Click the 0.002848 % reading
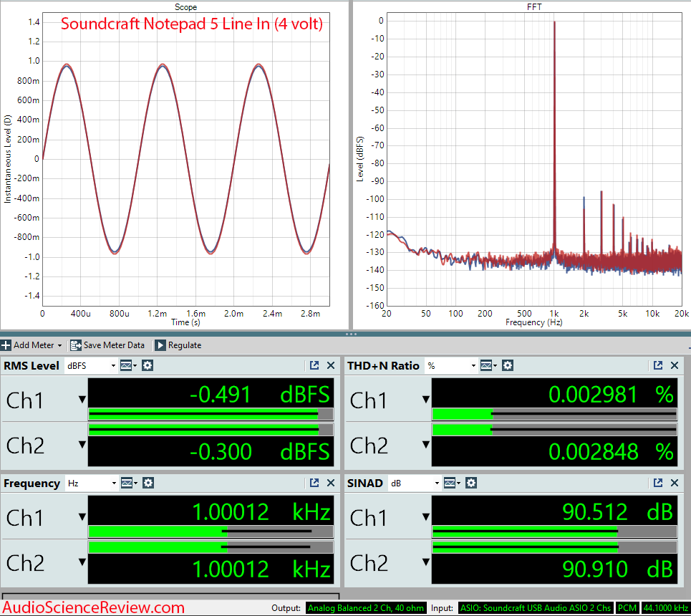Image resolution: width=691 pixels, height=616 pixels. (611, 451)
